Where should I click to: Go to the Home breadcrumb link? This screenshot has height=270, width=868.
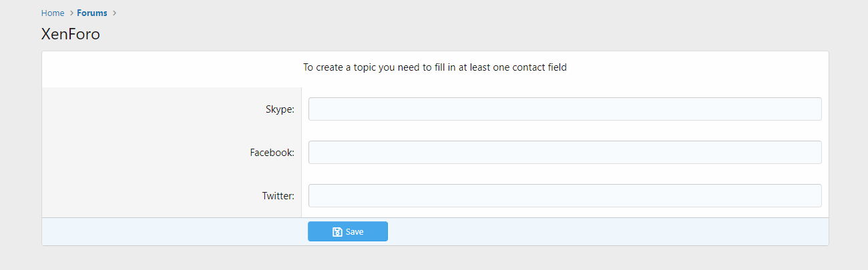tap(53, 13)
